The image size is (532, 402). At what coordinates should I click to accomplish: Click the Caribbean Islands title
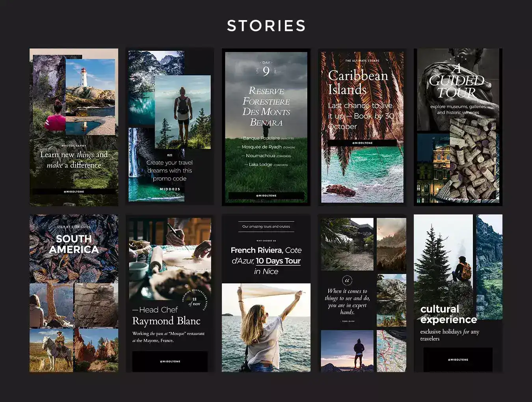(358, 82)
